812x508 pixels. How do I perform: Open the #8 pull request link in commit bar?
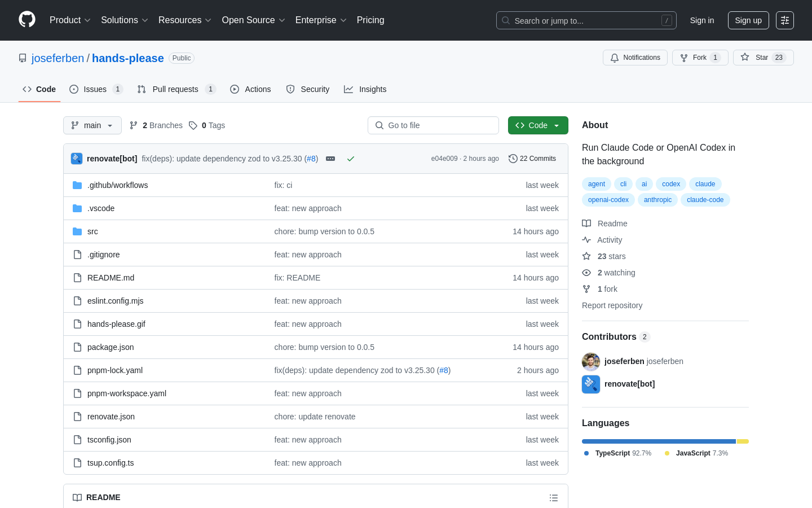click(x=311, y=159)
